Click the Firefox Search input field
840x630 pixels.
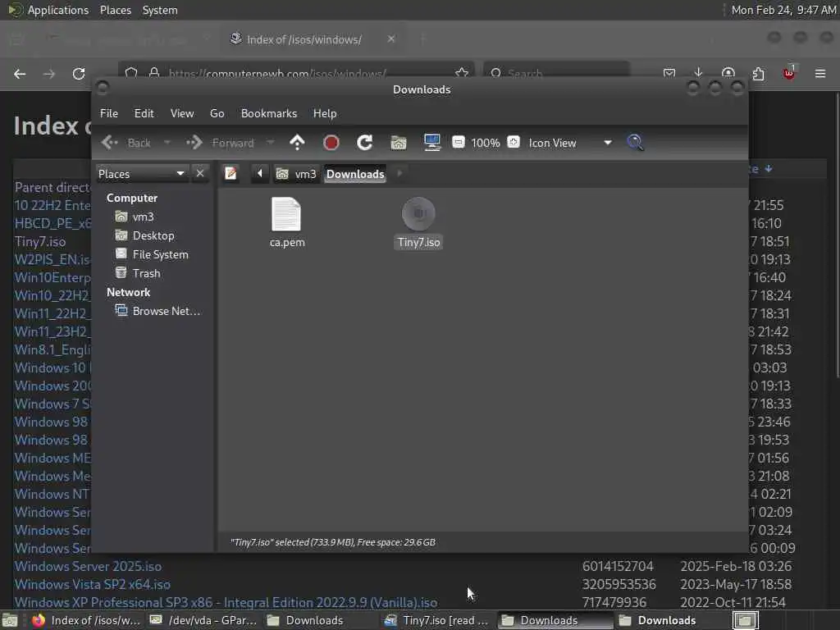coord(557,73)
